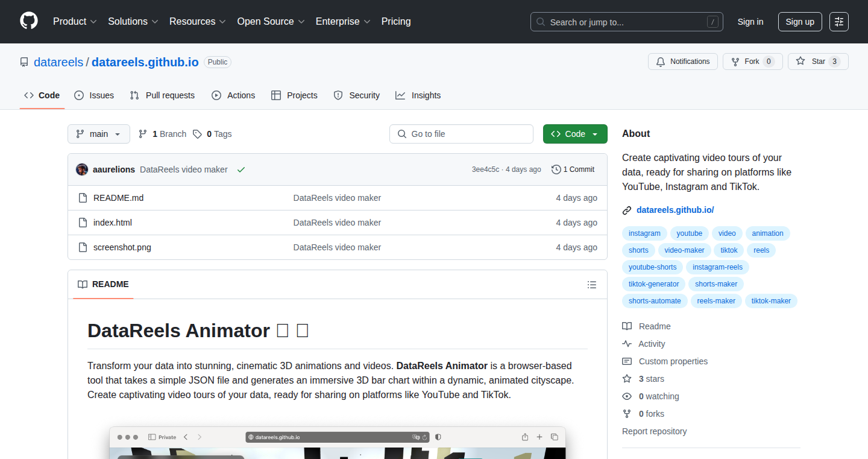Open the datareels owner link
This screenshot has width=868, height=459.
[58, 62]
